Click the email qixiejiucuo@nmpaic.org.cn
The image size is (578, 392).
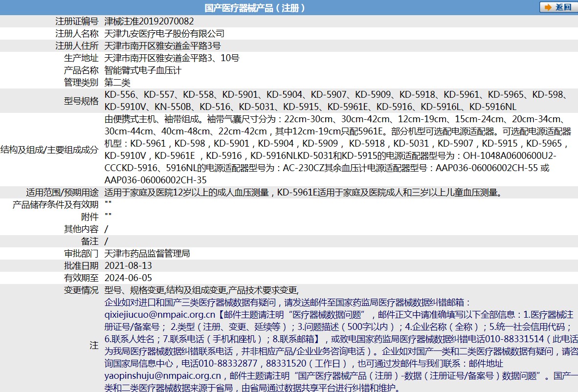coord(160,314)
